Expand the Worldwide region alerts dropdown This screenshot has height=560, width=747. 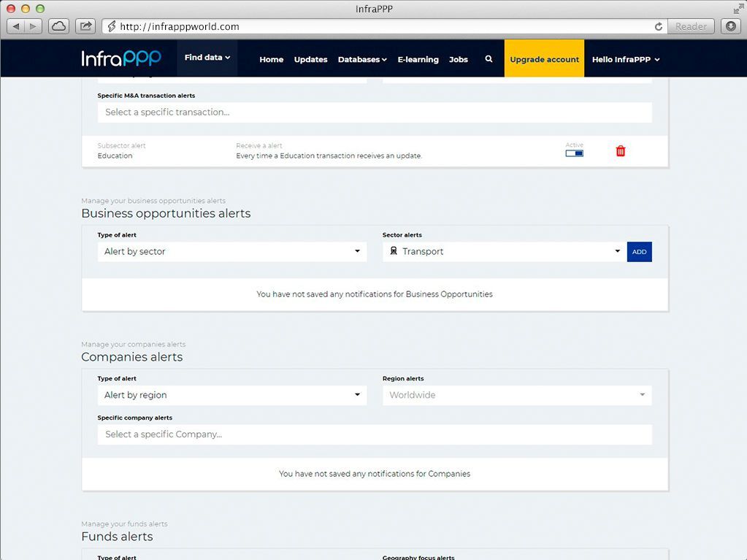click(516, 395)
